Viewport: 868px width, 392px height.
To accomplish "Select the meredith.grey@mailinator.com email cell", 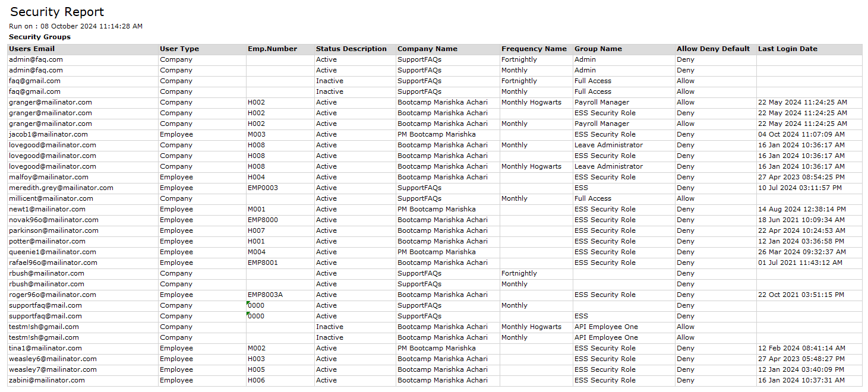I will click(61, 188).
